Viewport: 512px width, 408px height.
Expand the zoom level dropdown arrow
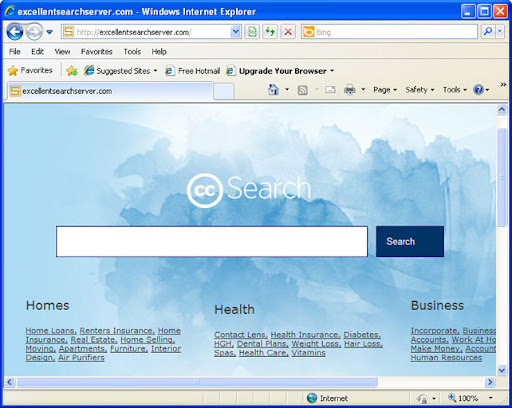(491, 398)
